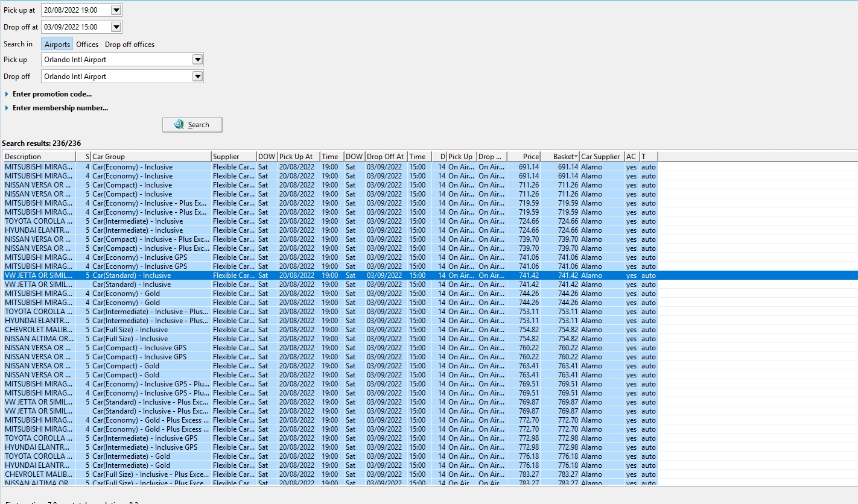The width and height of the screenshot is (858, 504).
Task: Sort by the Car Group column header
Action: click(151, 157)
